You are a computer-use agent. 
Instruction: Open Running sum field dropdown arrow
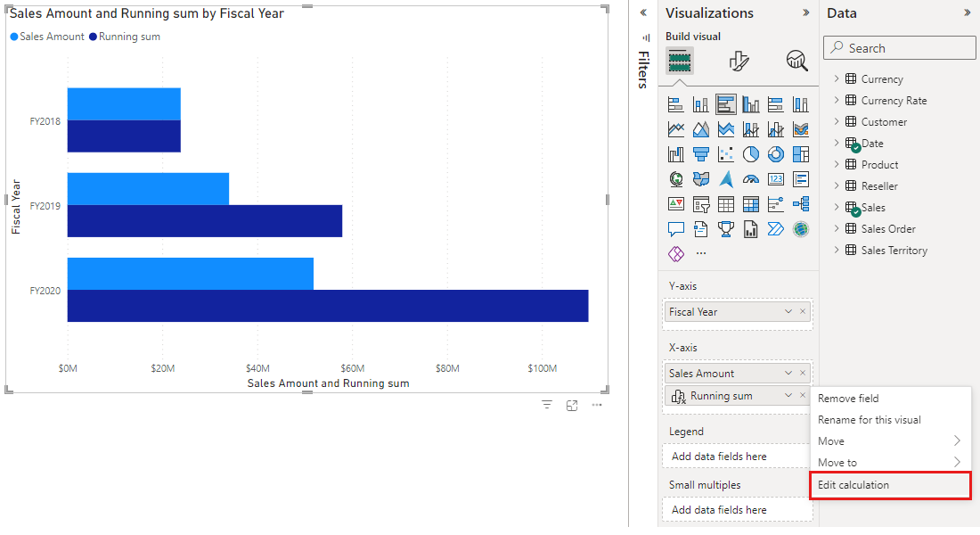point(788,396)
